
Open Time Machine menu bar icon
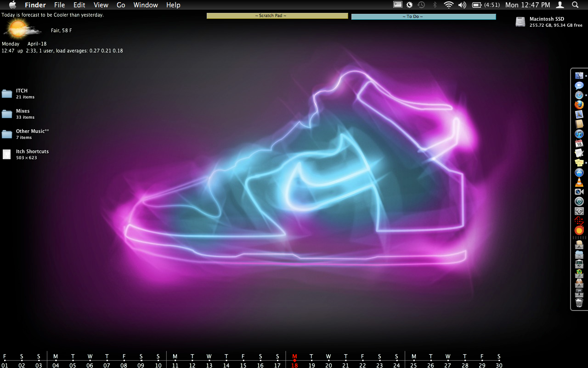pyautogui.click(x=421, y=5)
